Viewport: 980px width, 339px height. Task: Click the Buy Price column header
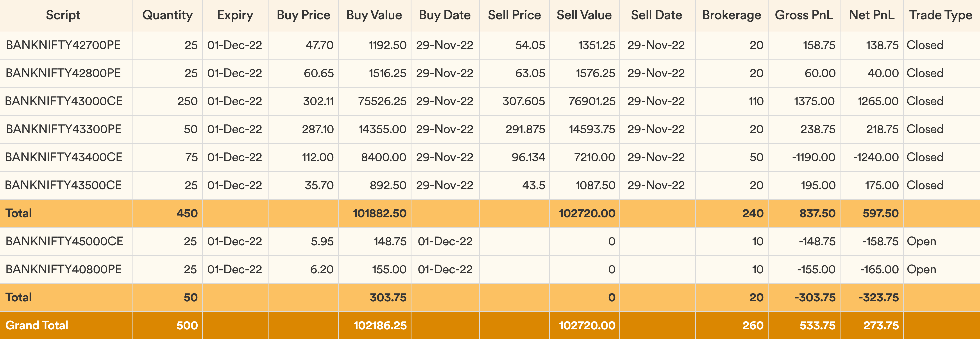(x=303, y=15)
